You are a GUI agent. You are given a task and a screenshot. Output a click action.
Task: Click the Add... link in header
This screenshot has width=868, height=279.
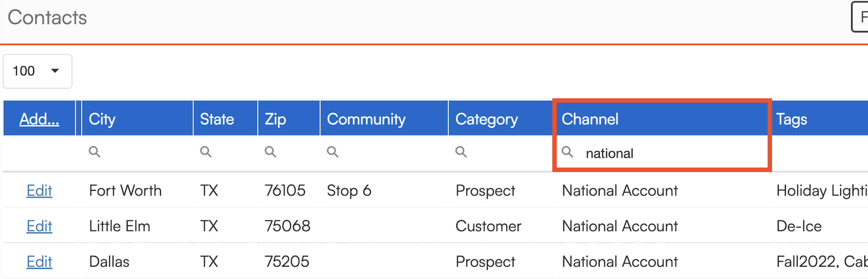39,119
